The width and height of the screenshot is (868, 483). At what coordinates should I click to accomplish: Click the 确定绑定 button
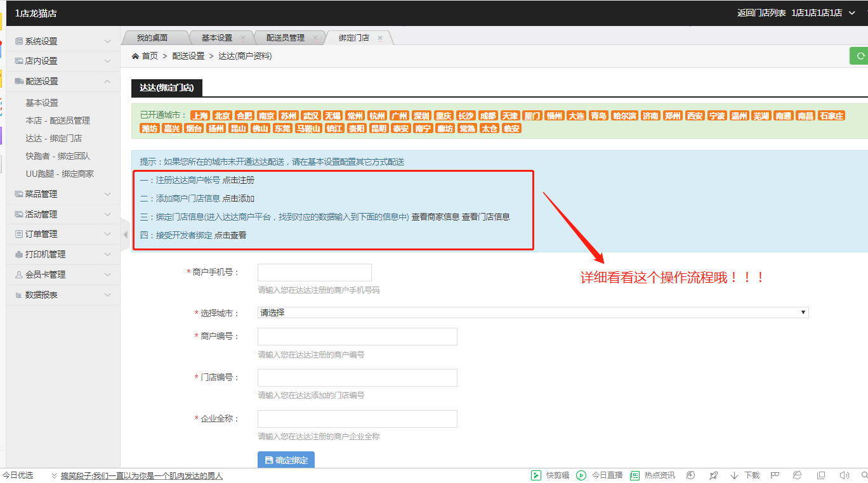(286, 460)
